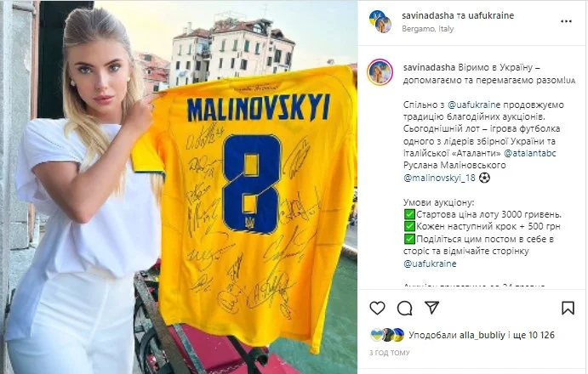Share the post with the paper plane icon

coord(431,308)
